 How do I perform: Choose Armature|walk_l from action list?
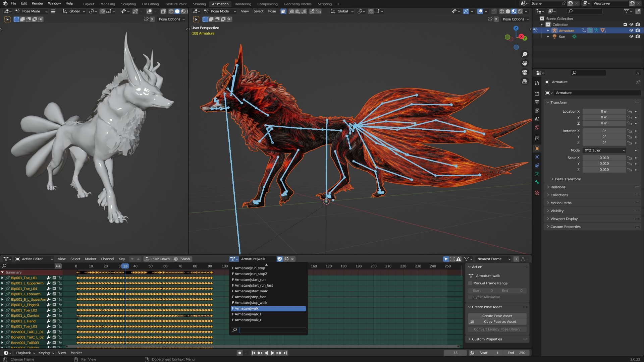point(268,314)
